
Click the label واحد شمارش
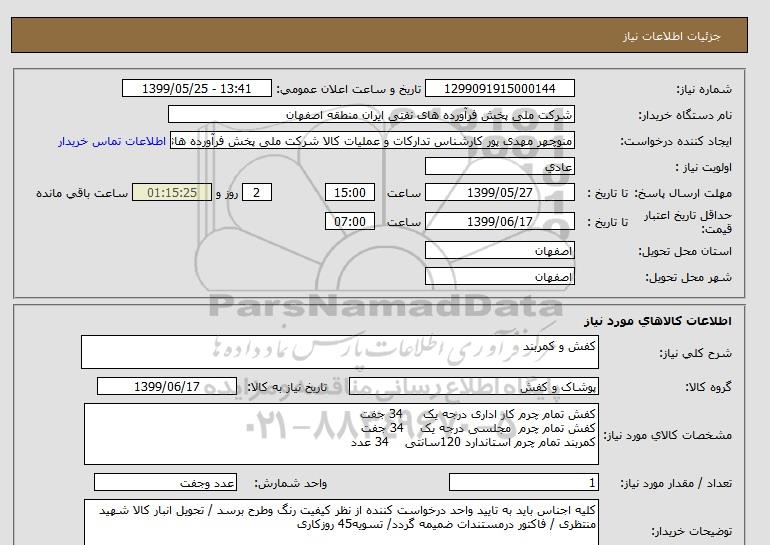(291, 483)
